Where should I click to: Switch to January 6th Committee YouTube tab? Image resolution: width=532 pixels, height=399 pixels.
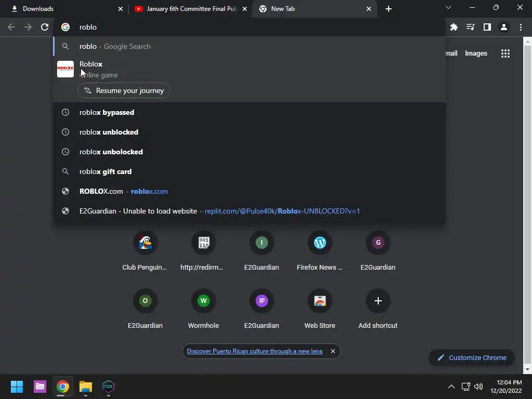(x=191, y=9)
